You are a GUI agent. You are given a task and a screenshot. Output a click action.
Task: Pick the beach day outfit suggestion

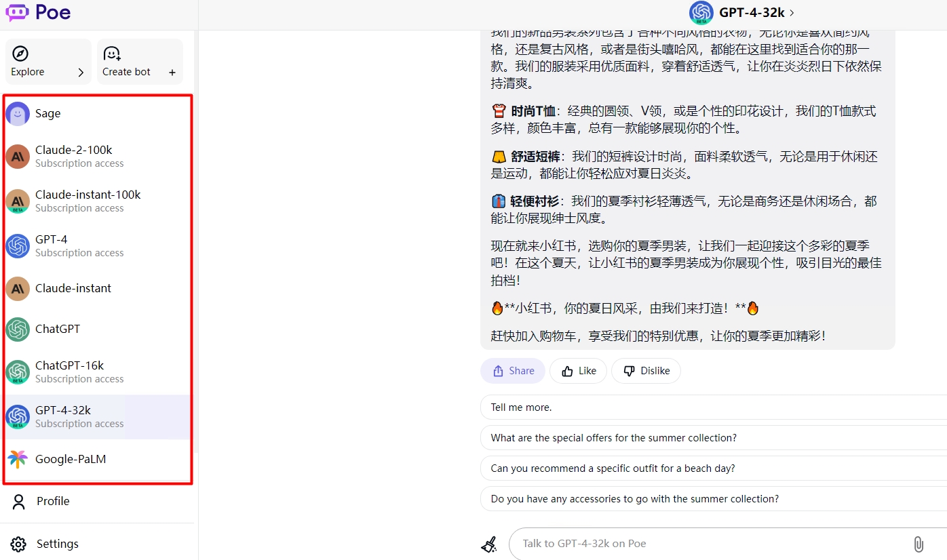(714, 468)
